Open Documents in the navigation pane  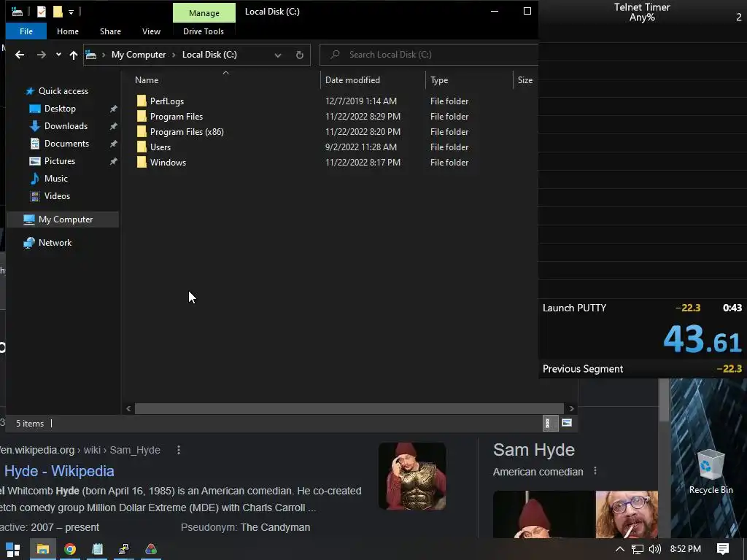coord(66,144)
